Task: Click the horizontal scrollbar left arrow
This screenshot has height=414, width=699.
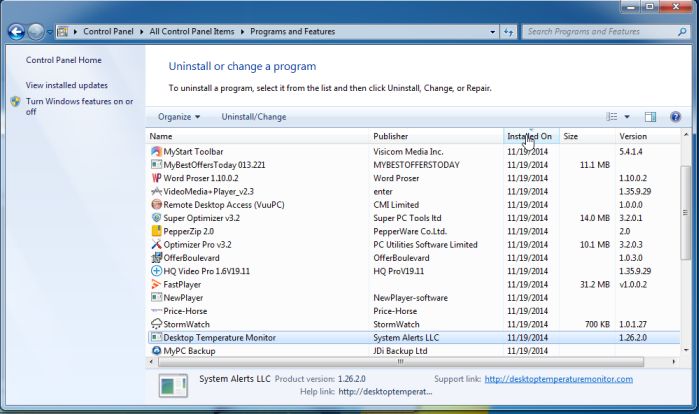Action: pos(151,362)
